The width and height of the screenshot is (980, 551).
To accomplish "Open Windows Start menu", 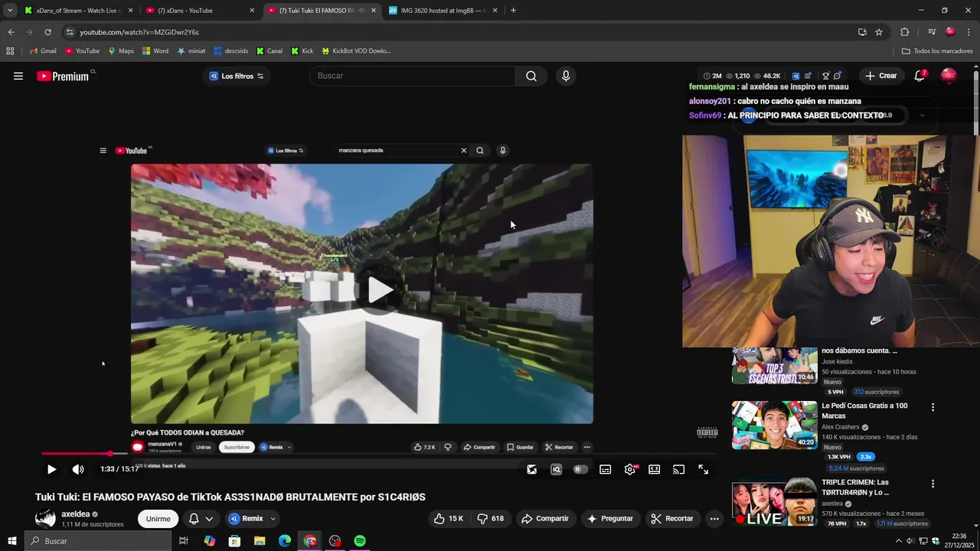I will [x=12, y=541].
